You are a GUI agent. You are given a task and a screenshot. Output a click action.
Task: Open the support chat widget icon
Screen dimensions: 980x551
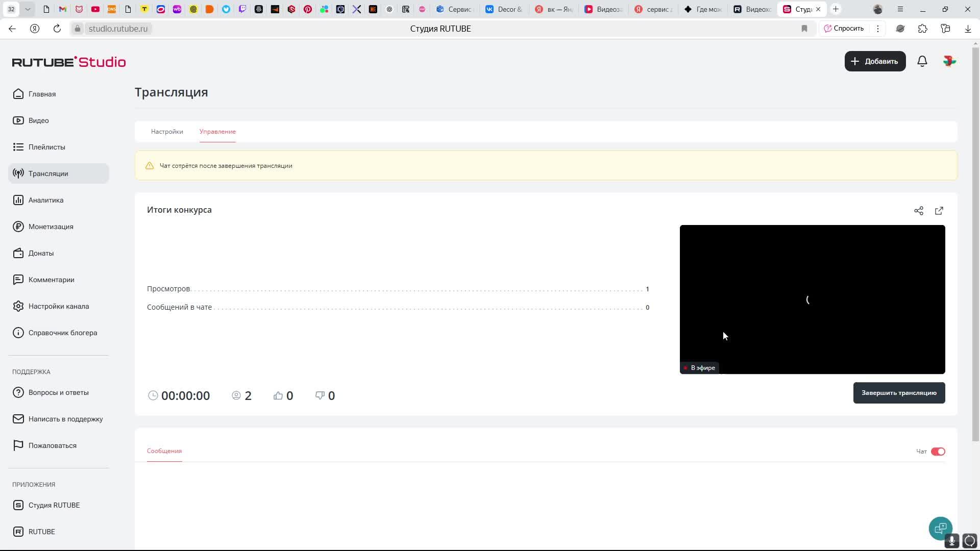[x=940, y=529]
